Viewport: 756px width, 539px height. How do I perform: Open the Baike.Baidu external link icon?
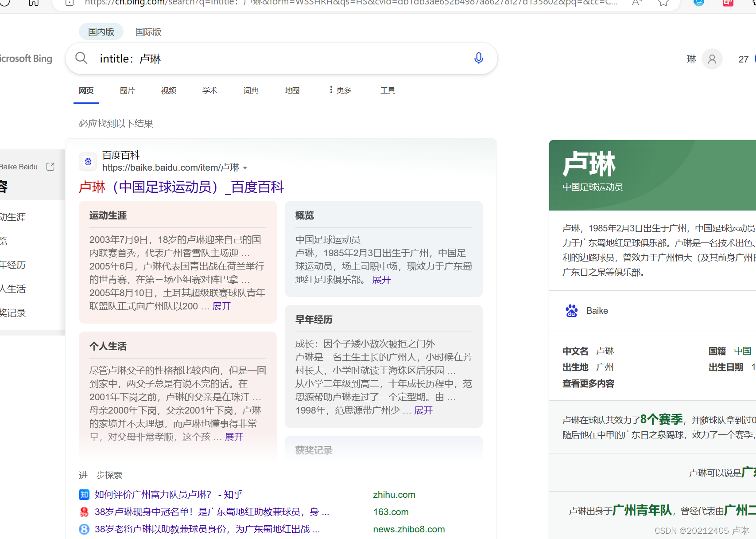[x=50, y=167]
